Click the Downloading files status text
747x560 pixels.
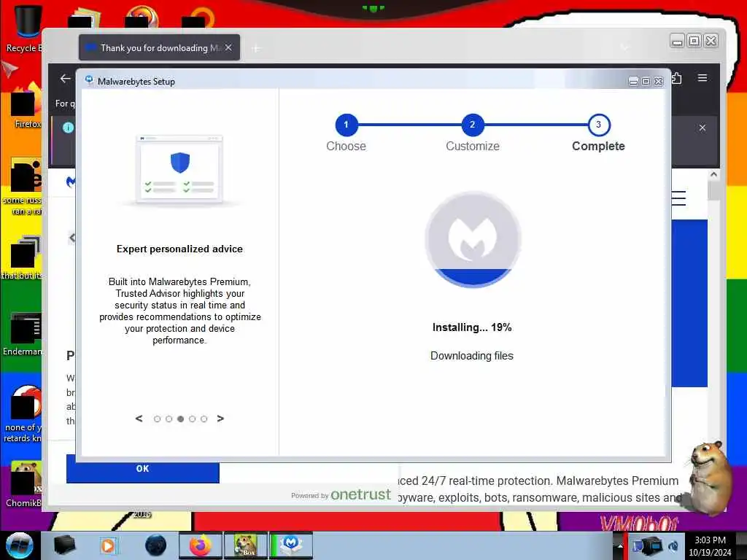pyautogui.click(x=472, y=356)
